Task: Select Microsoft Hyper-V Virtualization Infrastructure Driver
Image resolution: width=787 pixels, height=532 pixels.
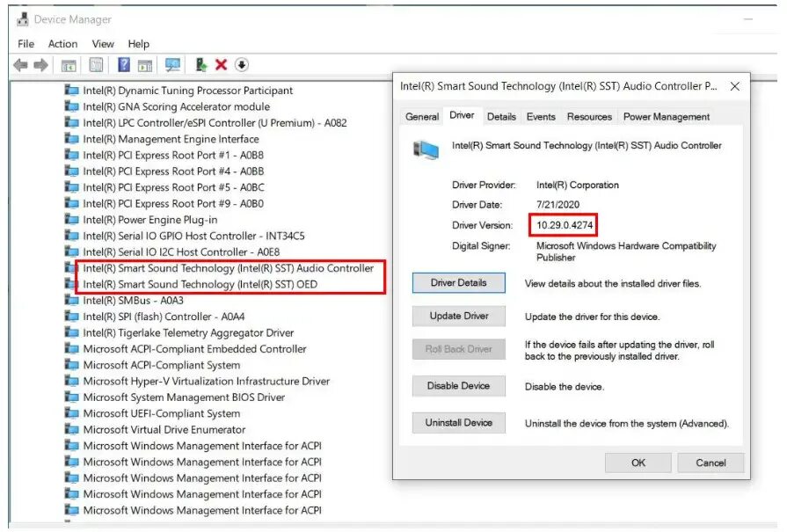Action: pos(207,381)
